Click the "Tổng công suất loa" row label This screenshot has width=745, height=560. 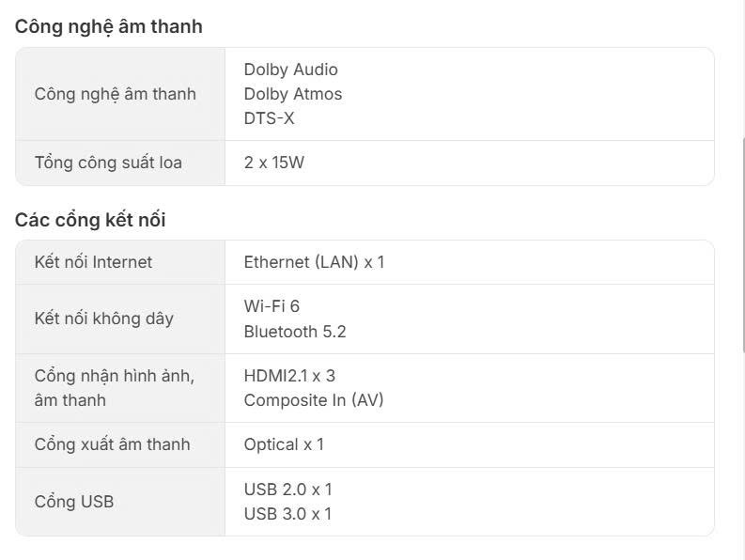click(108, 163)
